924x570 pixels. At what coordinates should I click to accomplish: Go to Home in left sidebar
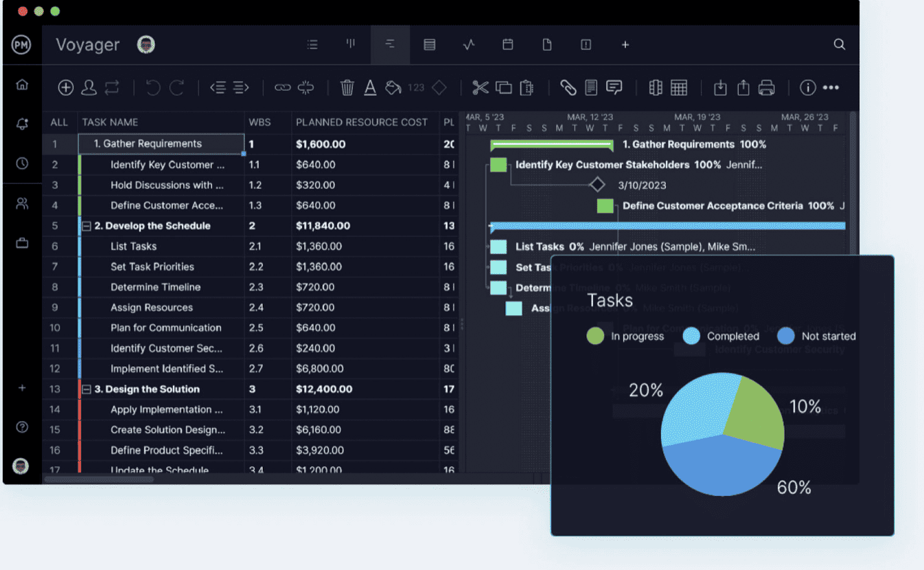click(22, 84)
